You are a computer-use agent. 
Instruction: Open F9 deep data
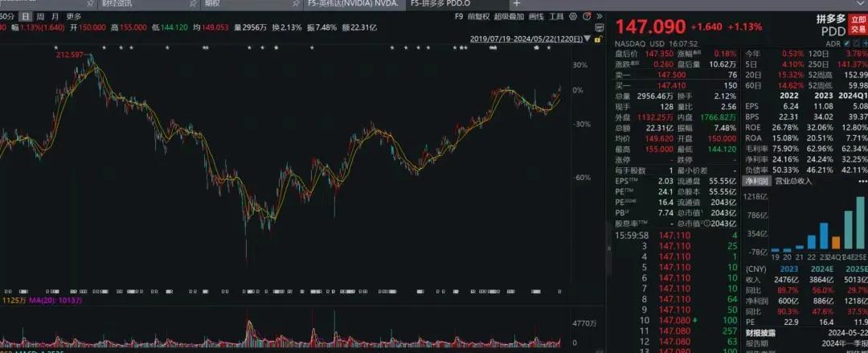click(x=458, y=17)
